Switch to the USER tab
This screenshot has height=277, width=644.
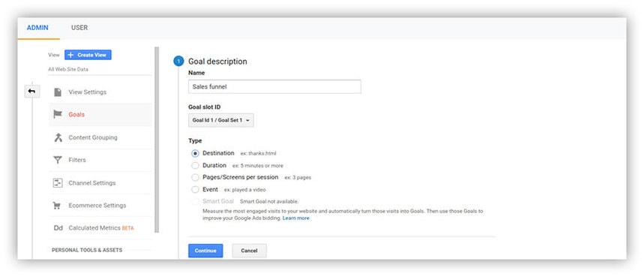click(79, 28)
